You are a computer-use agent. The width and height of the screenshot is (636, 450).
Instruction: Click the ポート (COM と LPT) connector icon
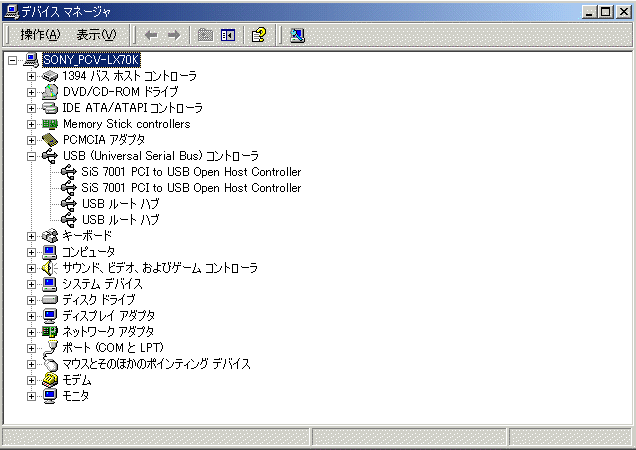pyautogui.click(x=50, y=348)
